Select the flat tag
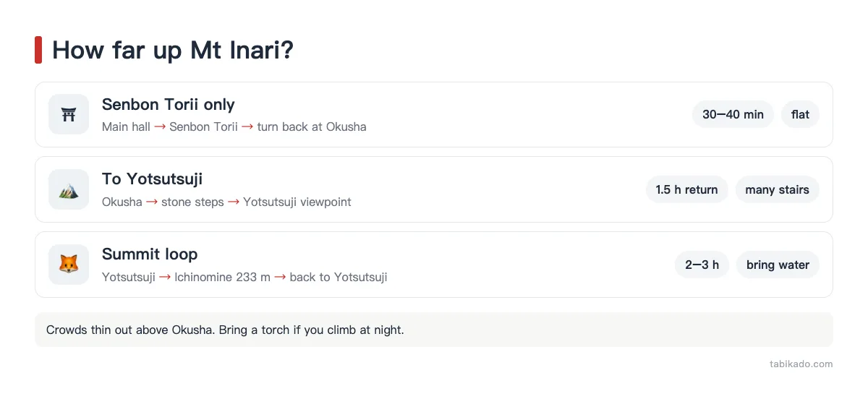Viewport: 868px width, 399px height. tap(800, 114)
